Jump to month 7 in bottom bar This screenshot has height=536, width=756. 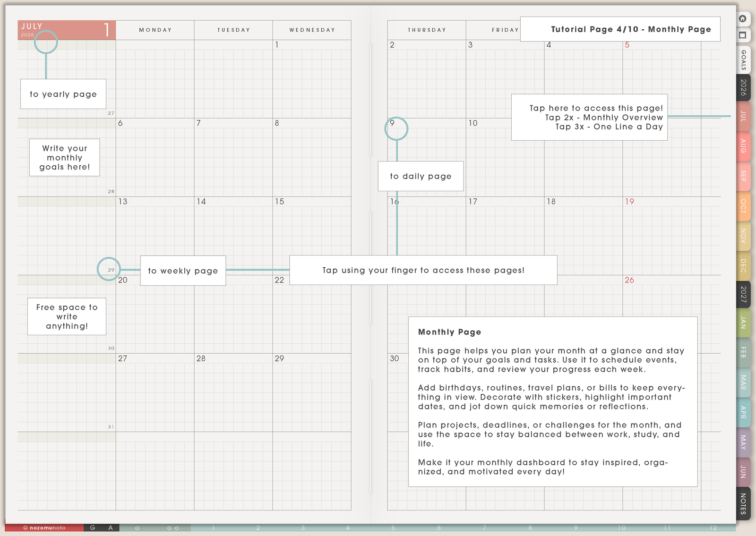pos(484,528)
